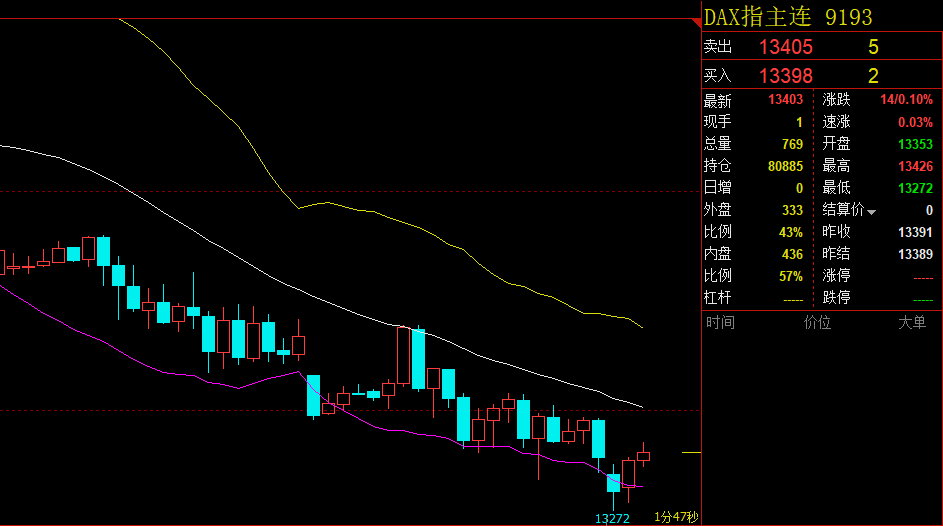The height and width of the screenshot is (526, 943).
Task: Click the 日增 label
Action: coord(717,188)
